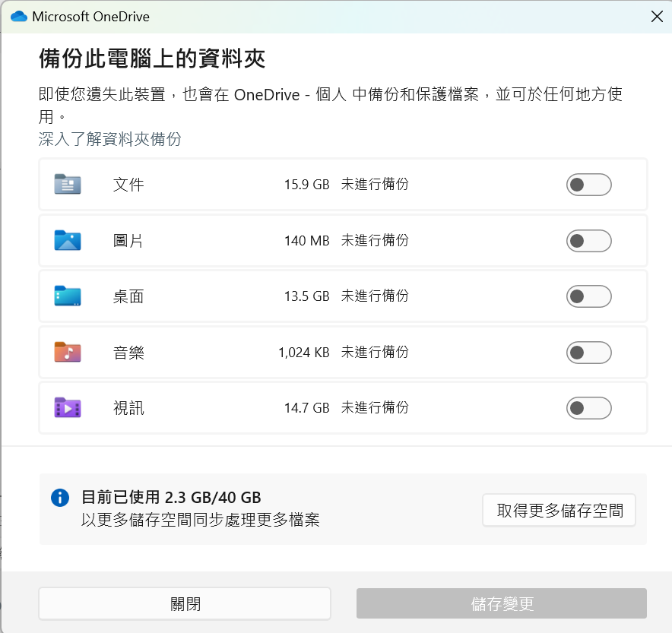Click the 14.7 GB size value
Image resolution: width=672 pixels, height=633 pixels.
coord(307,408)
